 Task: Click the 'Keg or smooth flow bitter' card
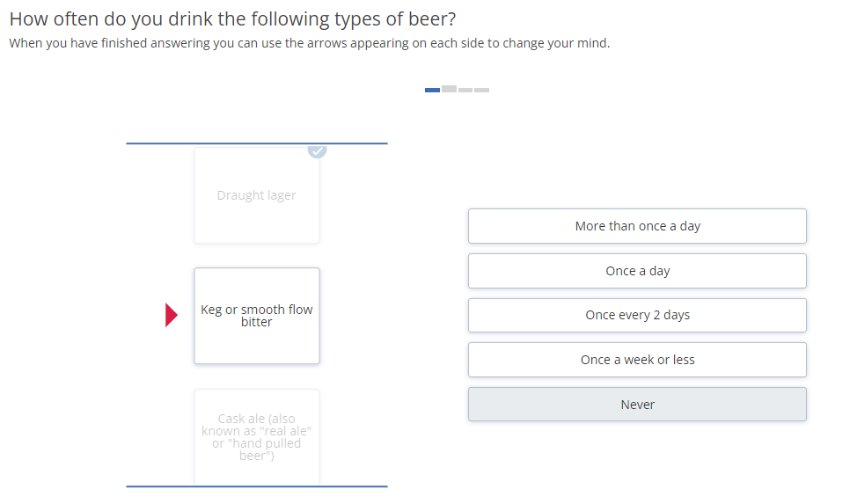257,316
